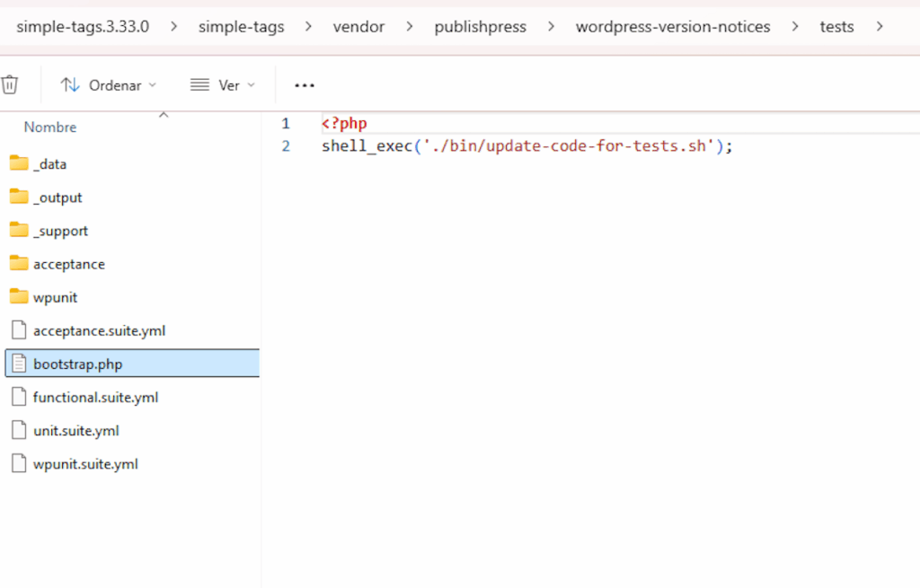Expand the chevron after tests breadcrumb
This screenshot has width=920, height=588.
point(879,27)
